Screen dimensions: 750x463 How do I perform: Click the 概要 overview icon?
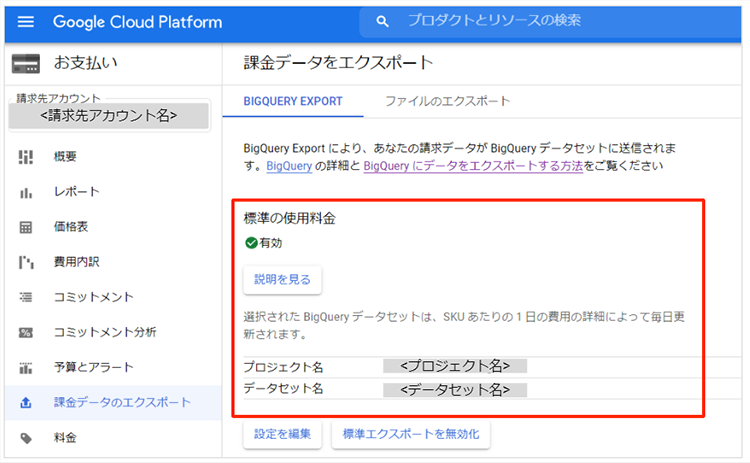pos(26,157)
